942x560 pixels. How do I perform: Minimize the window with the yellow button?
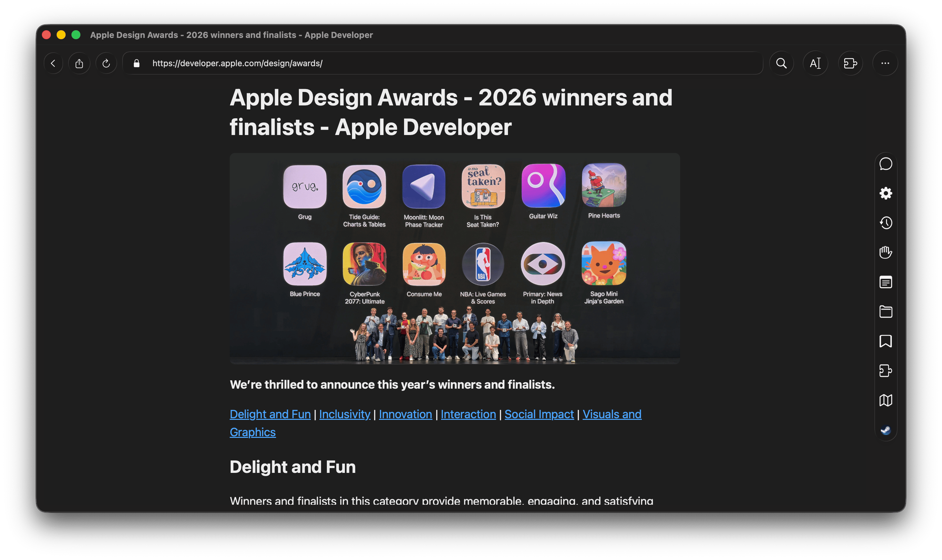pos(61,35)
